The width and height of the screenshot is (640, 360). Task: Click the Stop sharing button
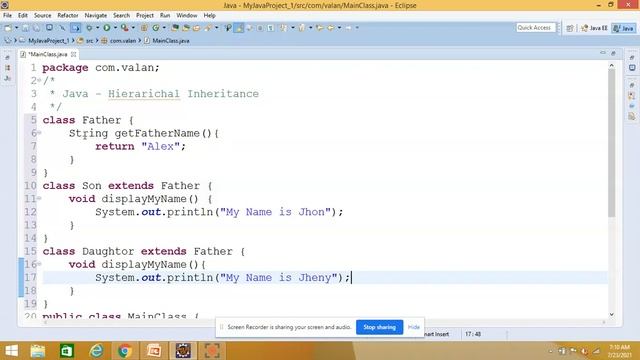pos(379,327)
